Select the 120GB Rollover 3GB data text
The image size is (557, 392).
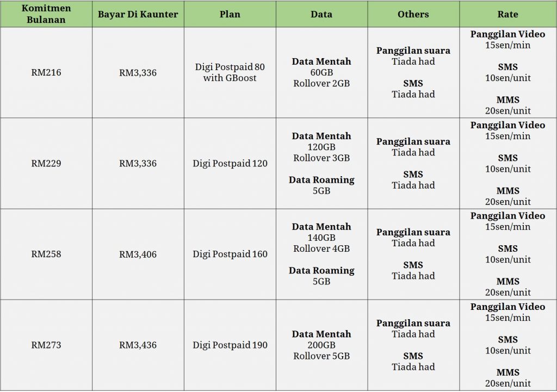[x=321, y=152]
